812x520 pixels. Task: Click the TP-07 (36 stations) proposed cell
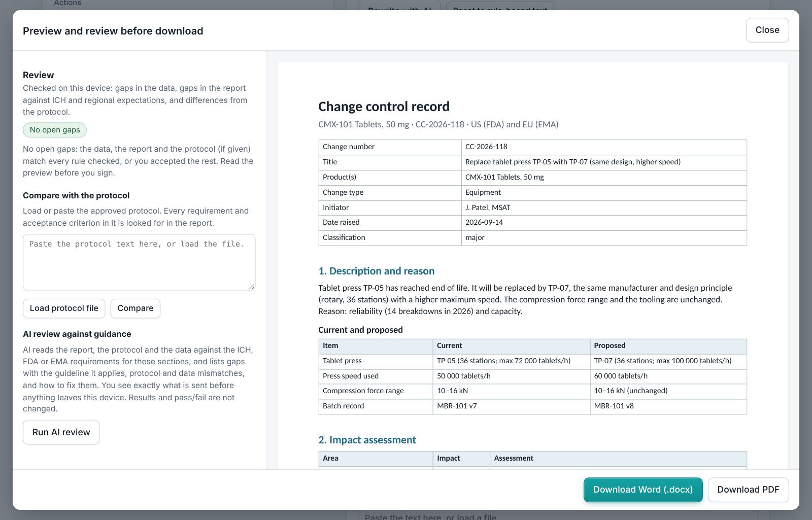coord(668,361)
